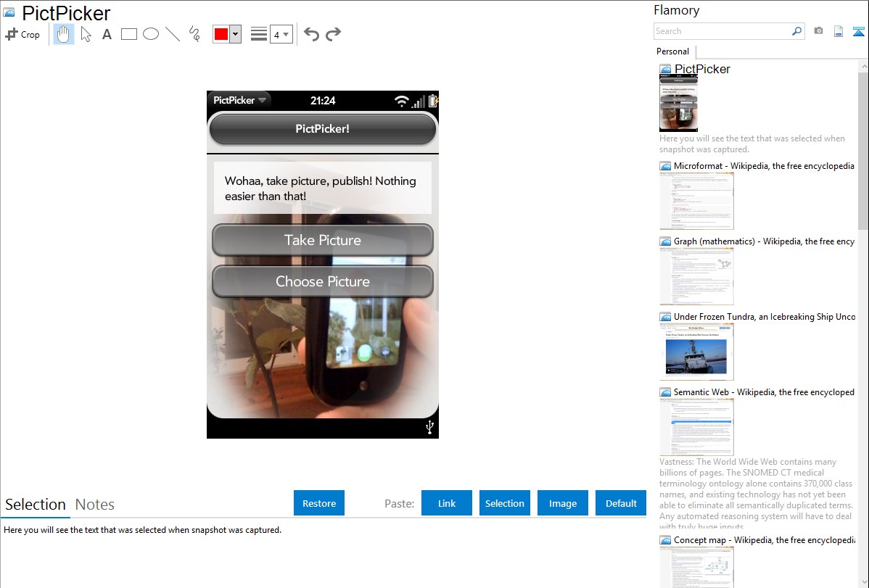Click the line thickness icon
The image size is (869, 588).
(258, 34)
